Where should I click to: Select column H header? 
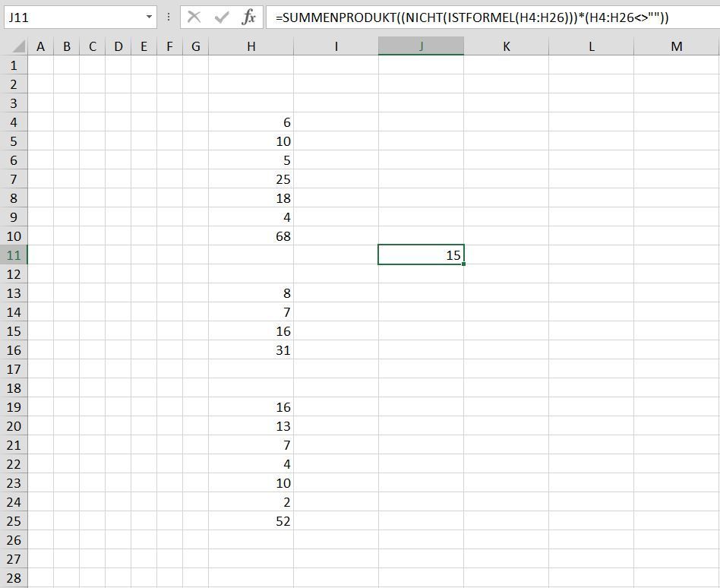click(x=251, y=46)
